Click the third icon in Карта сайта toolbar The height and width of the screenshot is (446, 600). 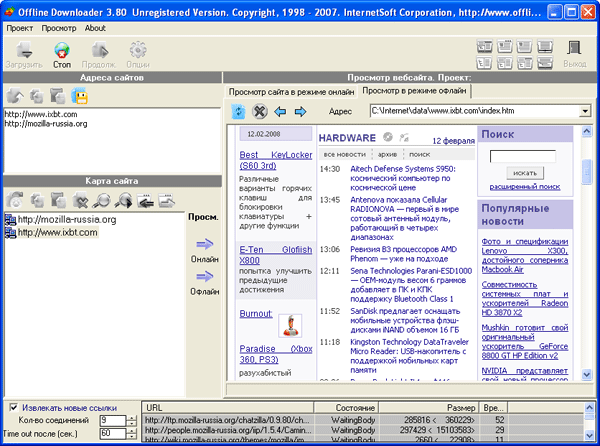(59, 200)
